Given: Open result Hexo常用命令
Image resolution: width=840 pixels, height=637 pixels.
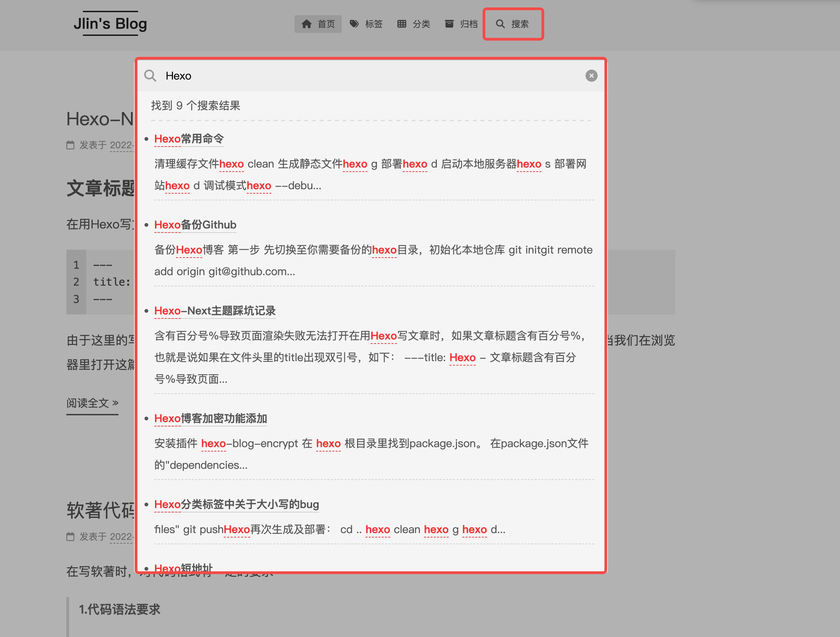Looking at the screenshot, I should coord(189,139).
